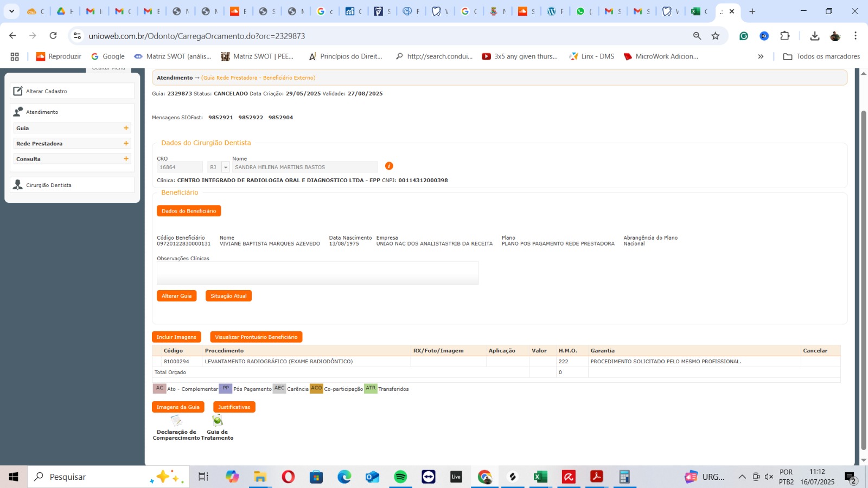The width and height of the screenshot is (868, 488).
Task: Open the Declaração de Comparecimento document icon
Action: coord(176,421)
